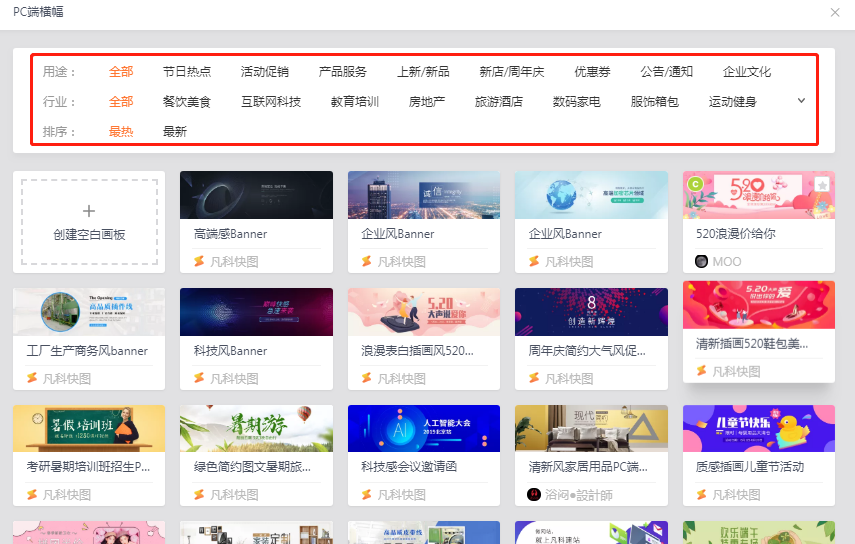Click the 浴闷•設計師 author avatar
Screen dimensions: 855x544
pos(534,494)
